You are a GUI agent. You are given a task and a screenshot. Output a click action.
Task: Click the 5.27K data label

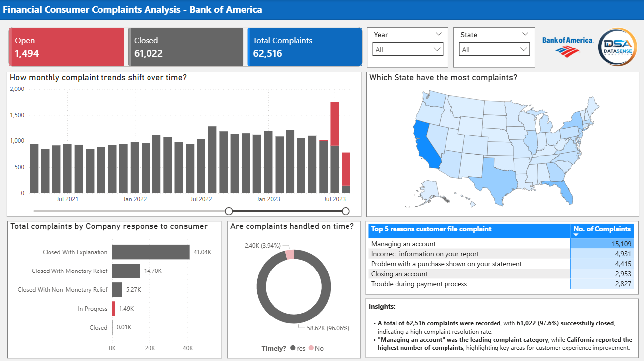point(134,290)
